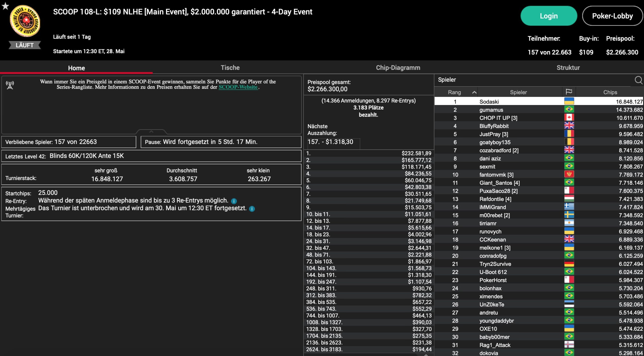Select player row gumamus

539,110
